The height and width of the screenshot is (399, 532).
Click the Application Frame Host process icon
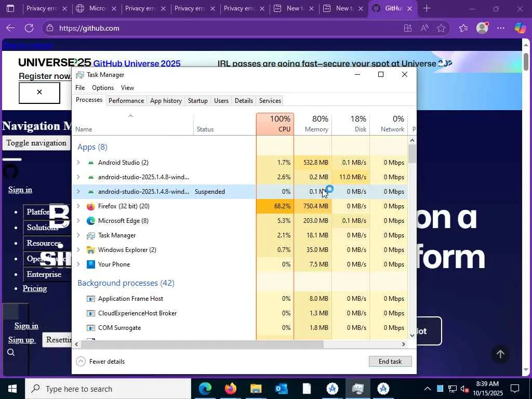(90, 299)
